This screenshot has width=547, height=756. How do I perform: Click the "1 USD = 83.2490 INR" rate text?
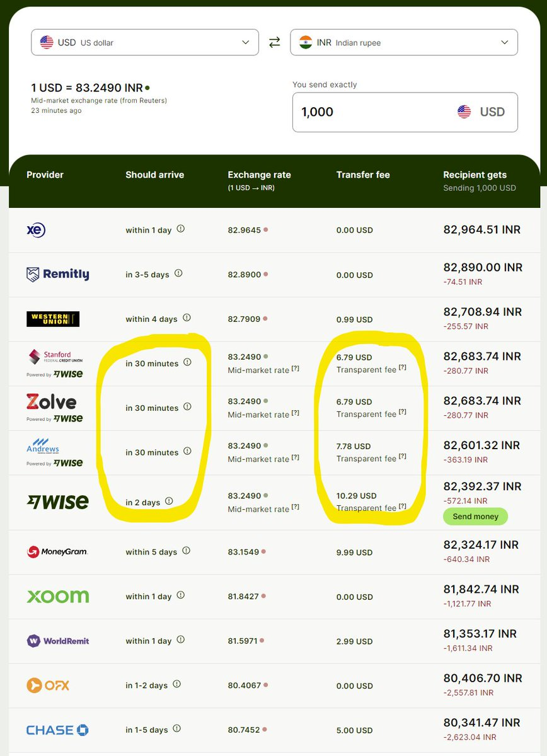[87, 88]
